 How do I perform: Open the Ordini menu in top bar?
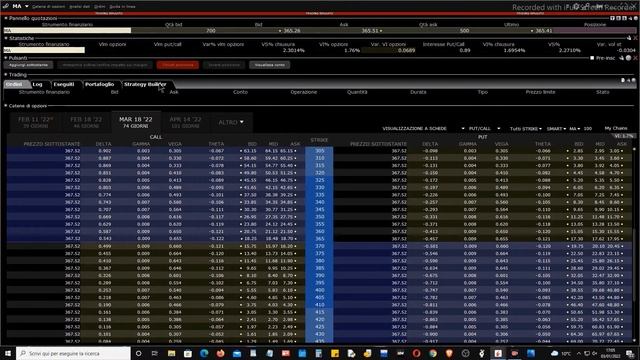tap(99, 7)
